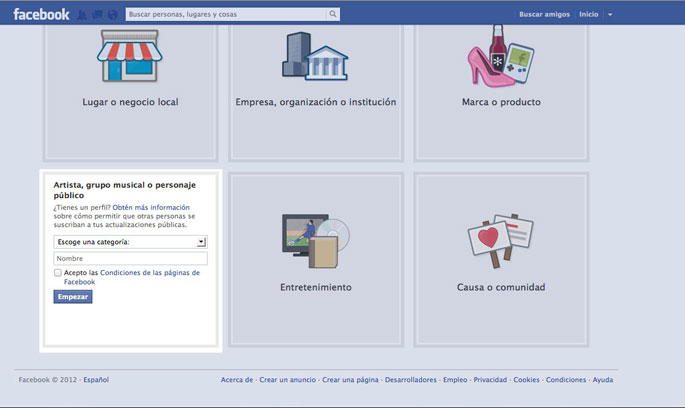Open Crear un anuncio footer link
685x408 pixels.
(x=287, y=380)
